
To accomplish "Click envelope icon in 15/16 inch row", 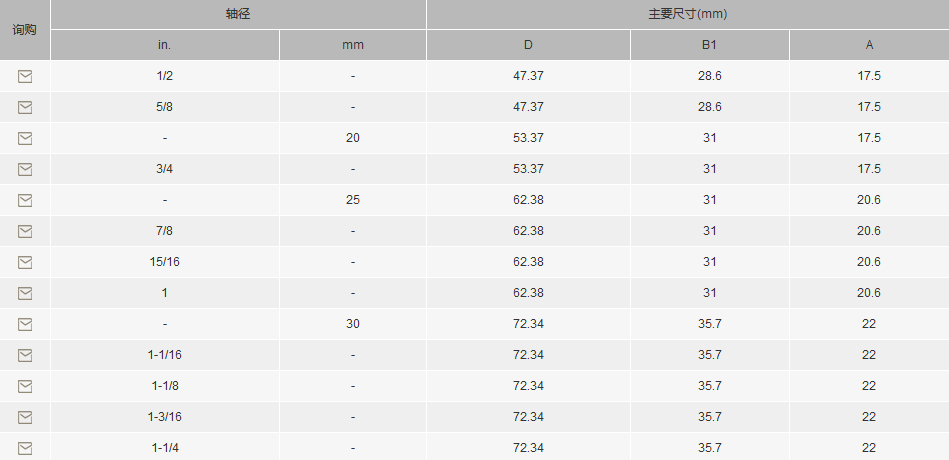I will 25,263.
